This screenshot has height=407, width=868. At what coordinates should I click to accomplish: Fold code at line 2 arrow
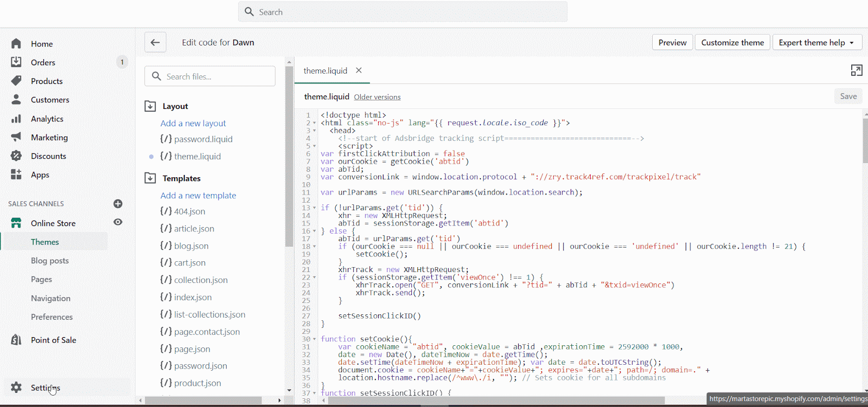(314, 123)
